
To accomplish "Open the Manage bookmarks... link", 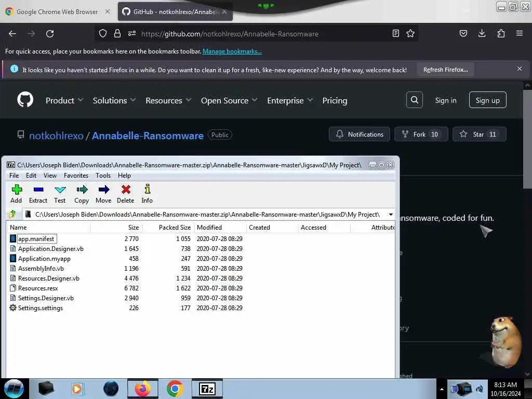I will tap(232, 51).
